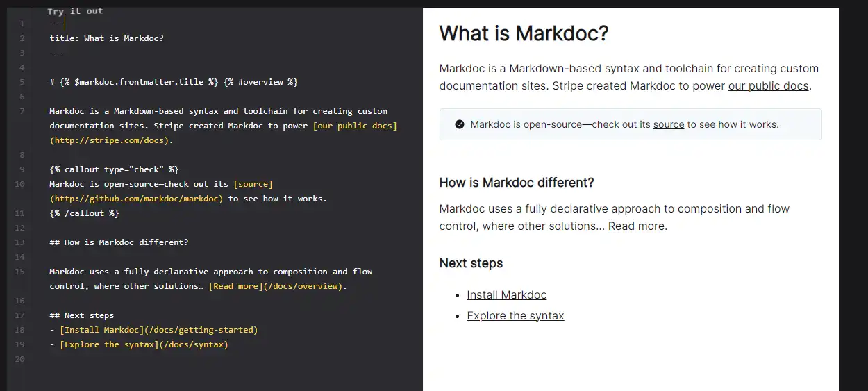Click the 'Markdoc uses a fully declarative' preview paragraph
Screen dimensions: 868x391
[615, 217]
